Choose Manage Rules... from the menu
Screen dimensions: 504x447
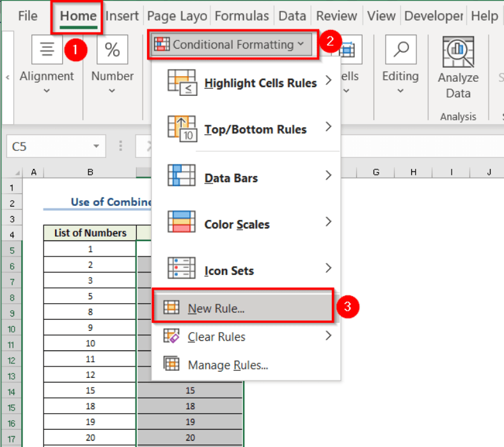(246, 365)
